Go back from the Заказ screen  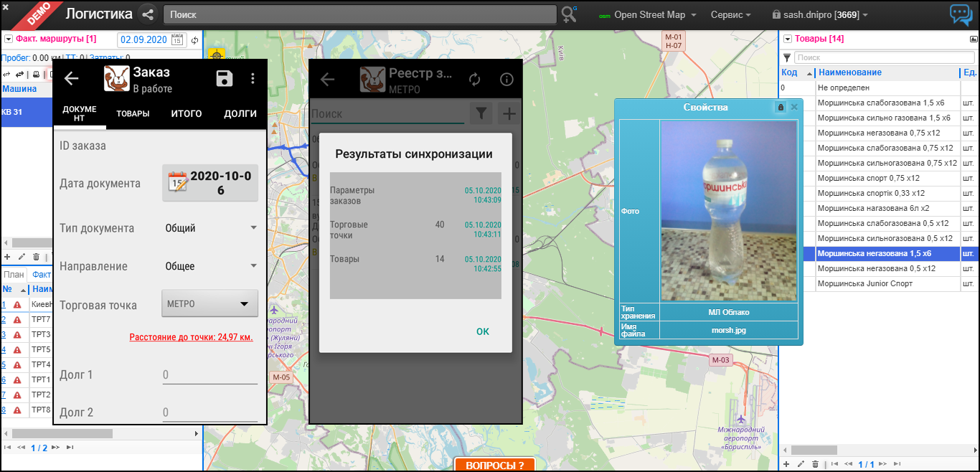pos(72,79)
